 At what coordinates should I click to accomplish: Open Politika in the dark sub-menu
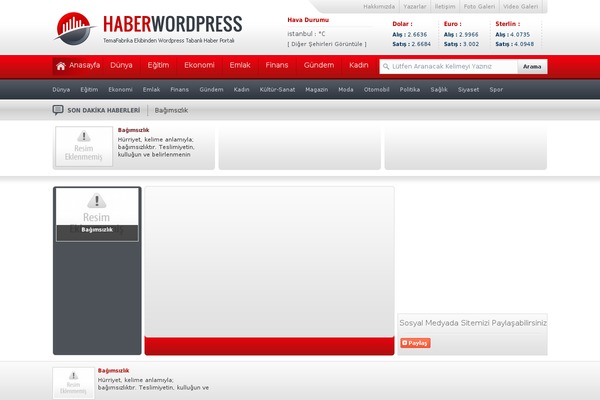[410, 90]
